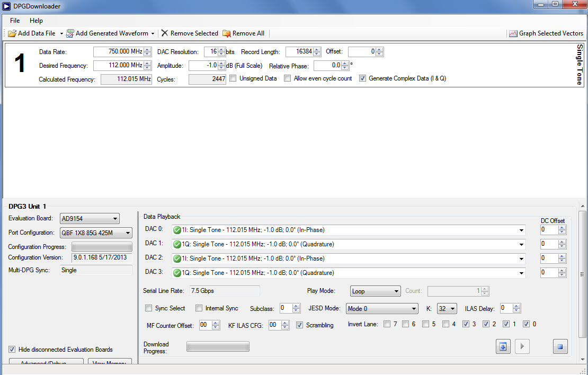This screenshot has height=375, width=588.
Task: Click the vertical scrollbar in DPG3 panel
Action: [583, 274]
